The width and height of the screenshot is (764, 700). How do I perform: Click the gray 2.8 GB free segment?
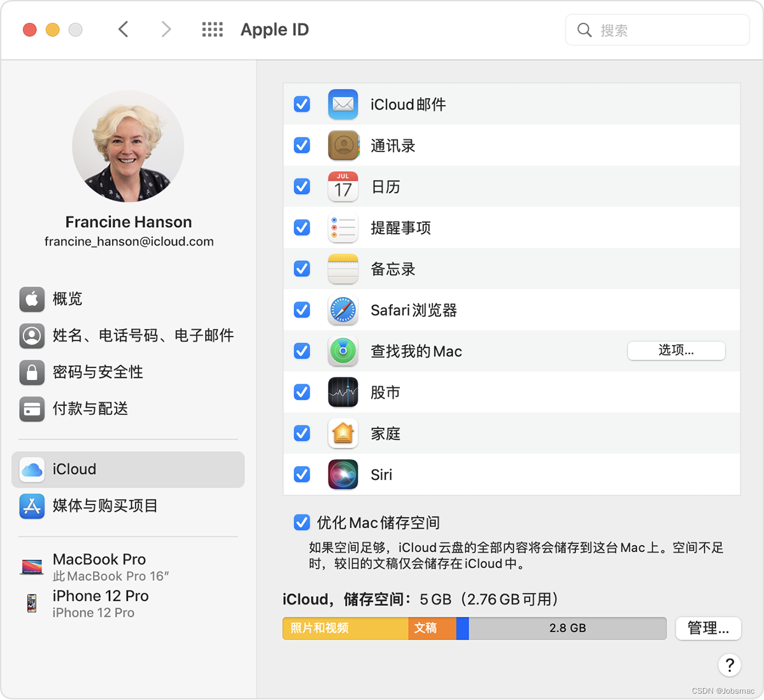tap(567, 628)
